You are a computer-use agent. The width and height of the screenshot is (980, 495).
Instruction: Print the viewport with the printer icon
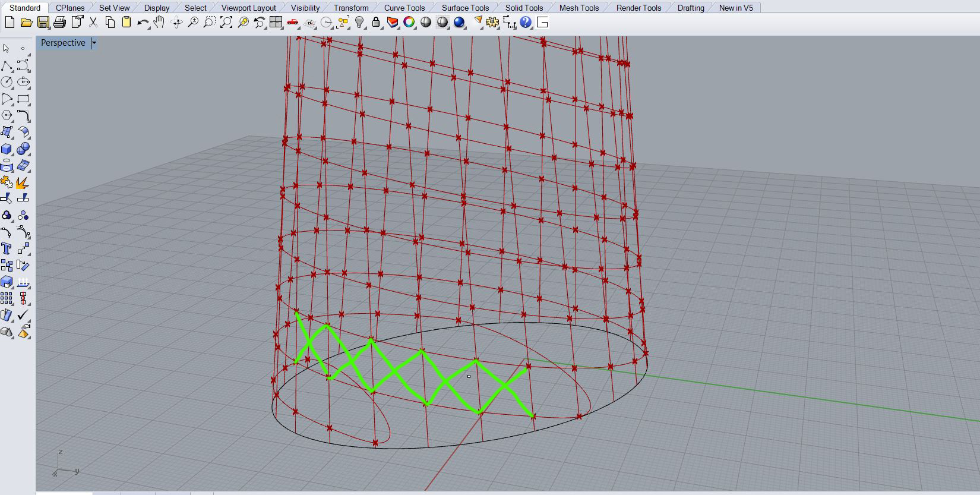tap(59, 23)
